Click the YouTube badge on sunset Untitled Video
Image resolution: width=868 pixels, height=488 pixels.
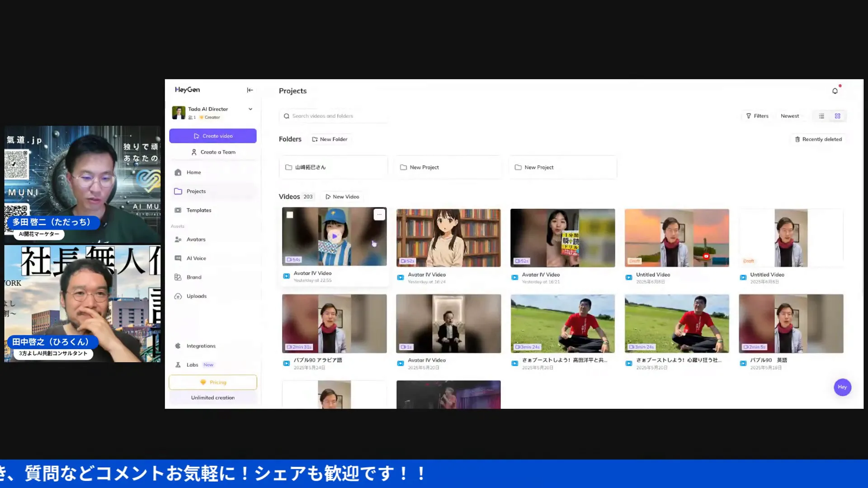pyautogui.click(x=706, y=256)
